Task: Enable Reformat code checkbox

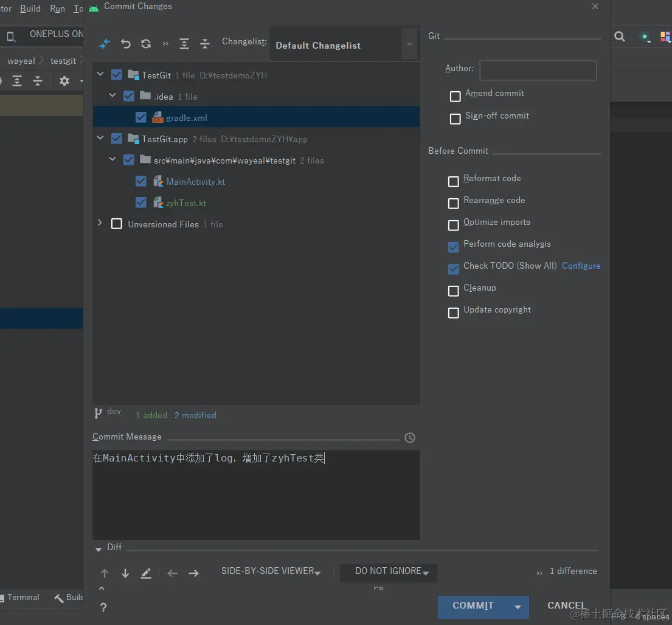Action: [x=453, y=182]
